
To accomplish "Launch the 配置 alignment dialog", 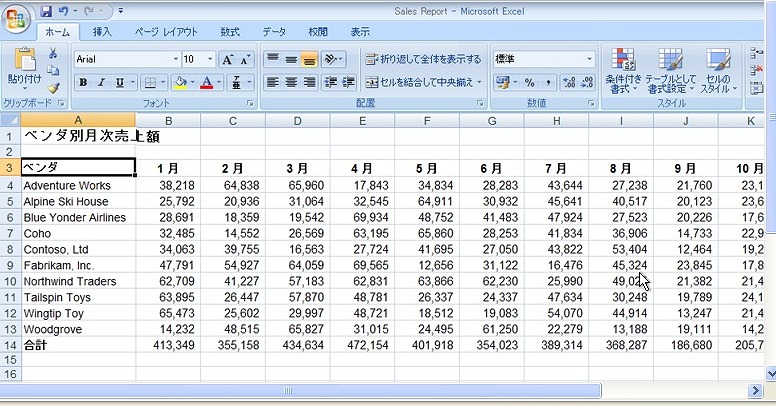I will point(480,103).
